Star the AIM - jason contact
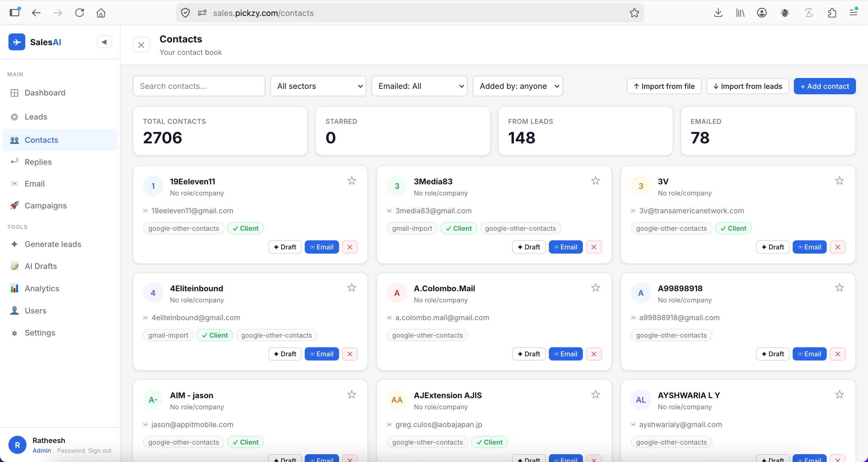 (x=351, y=395)
